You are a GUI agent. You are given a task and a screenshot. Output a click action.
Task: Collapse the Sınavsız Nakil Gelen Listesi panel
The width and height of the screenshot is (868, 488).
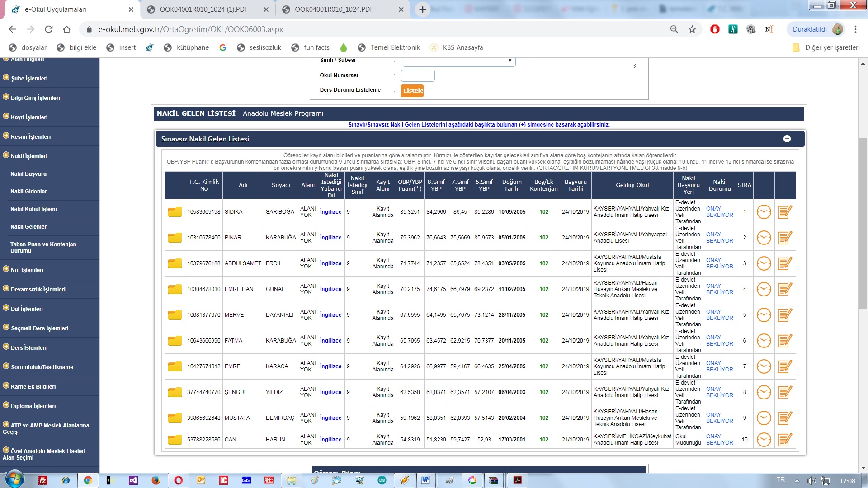pyautogui.click(x=787, y=139)
